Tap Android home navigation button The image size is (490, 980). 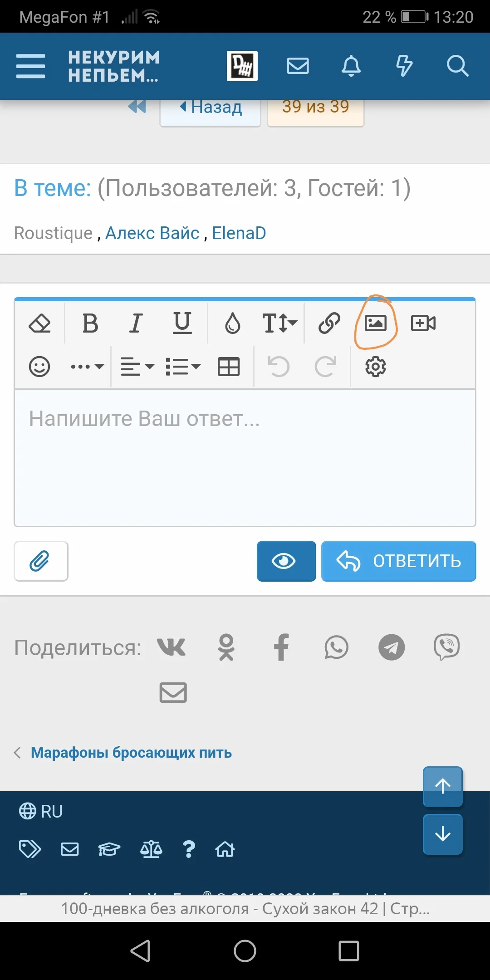(245, 951)
